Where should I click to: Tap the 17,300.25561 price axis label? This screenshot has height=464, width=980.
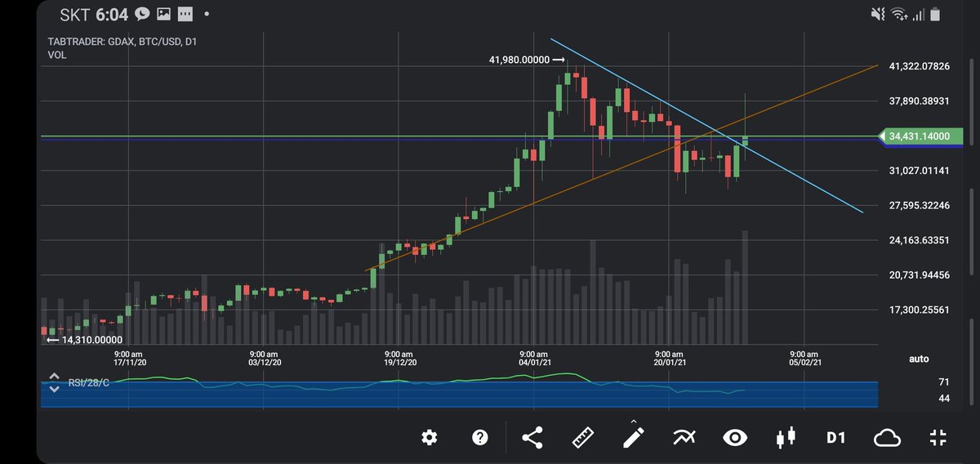[x=919, y=310]
